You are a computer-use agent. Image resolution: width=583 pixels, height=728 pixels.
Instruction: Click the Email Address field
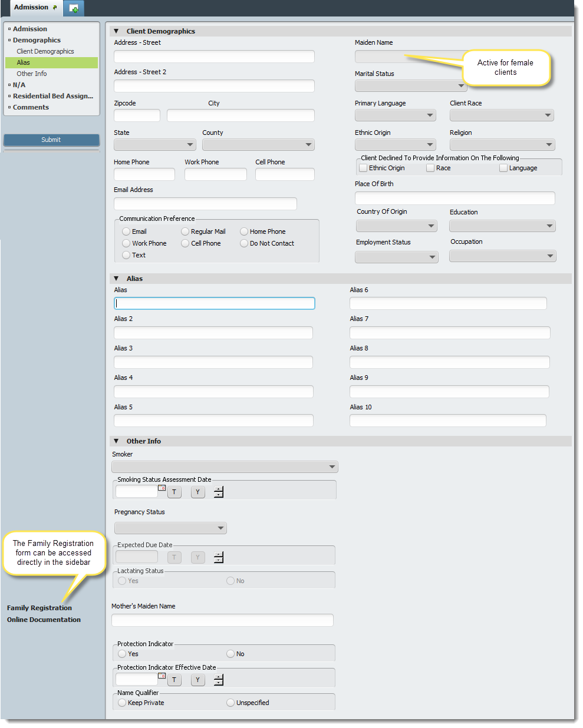tap(205, 204)
